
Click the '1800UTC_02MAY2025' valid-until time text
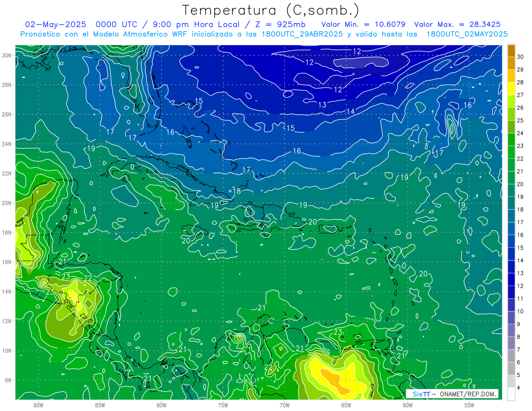(x=467, y=34)
